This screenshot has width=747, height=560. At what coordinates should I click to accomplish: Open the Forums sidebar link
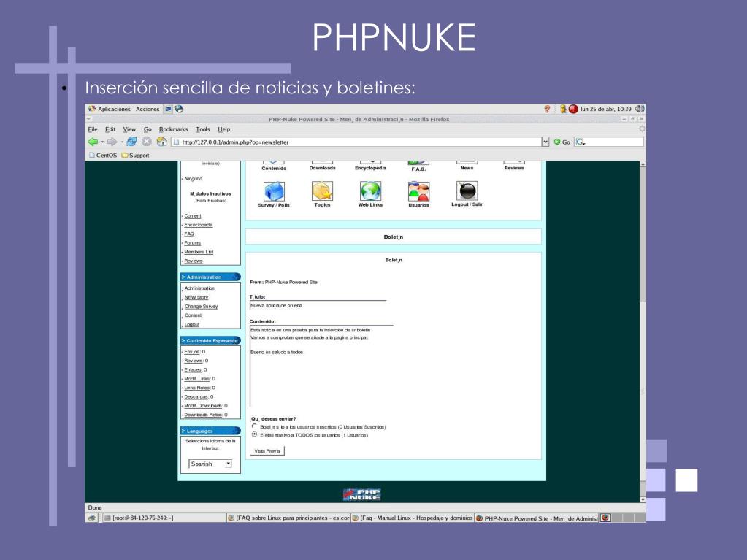coord(193,243)
